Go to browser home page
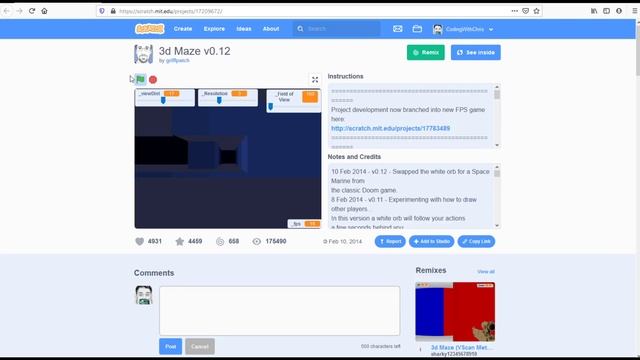This screenshot has width=640, height=360. 44,11
